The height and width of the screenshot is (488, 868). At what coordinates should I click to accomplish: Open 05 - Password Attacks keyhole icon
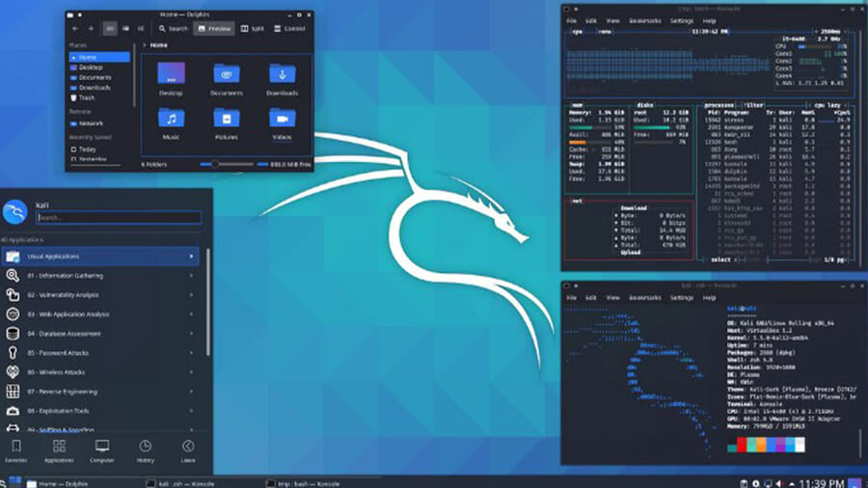click(x=13, y=353)
